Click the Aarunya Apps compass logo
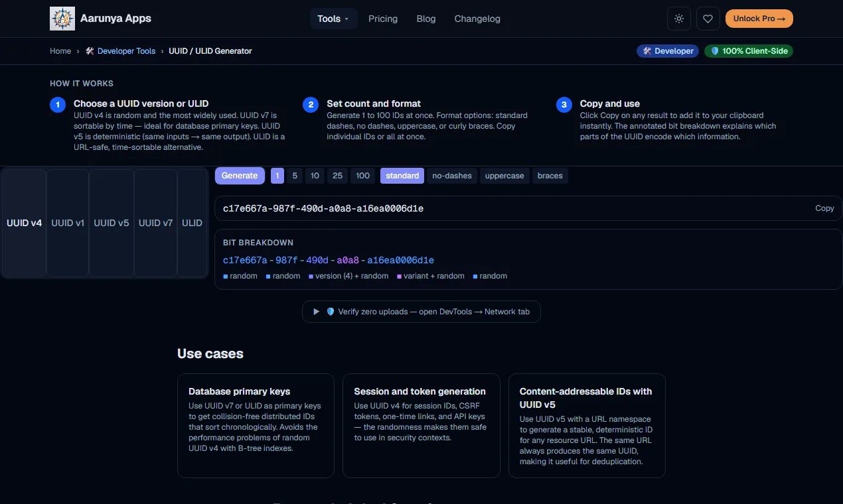 pyautogui.click(x=62, y=19)
